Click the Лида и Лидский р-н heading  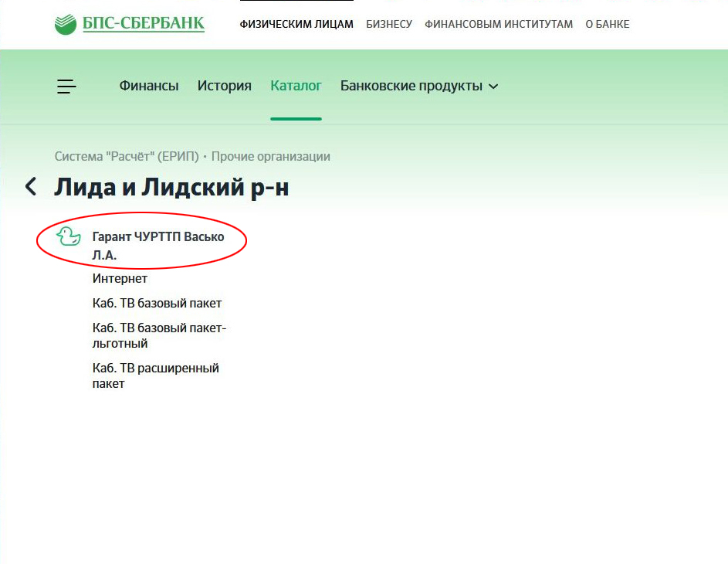(x=171, y=187)
